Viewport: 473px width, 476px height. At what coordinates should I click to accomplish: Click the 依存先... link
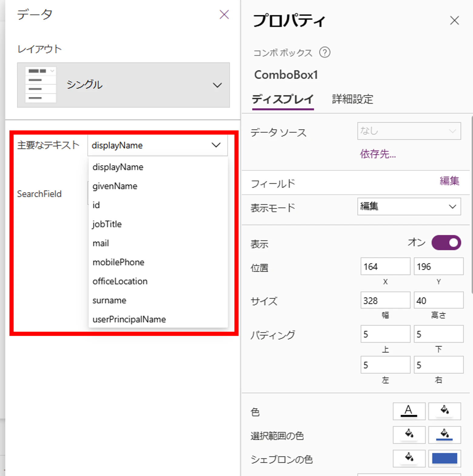pyautogui.click(x=378, y=154)
